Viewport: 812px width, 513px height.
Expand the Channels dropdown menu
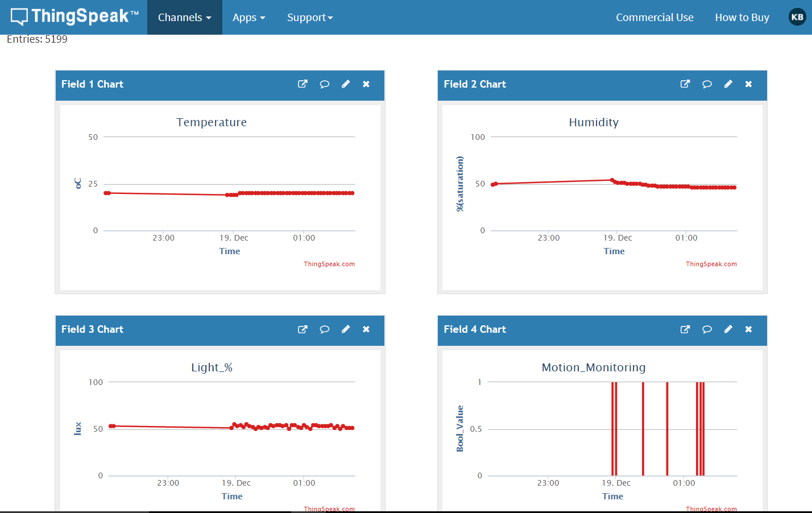point(185,18)
